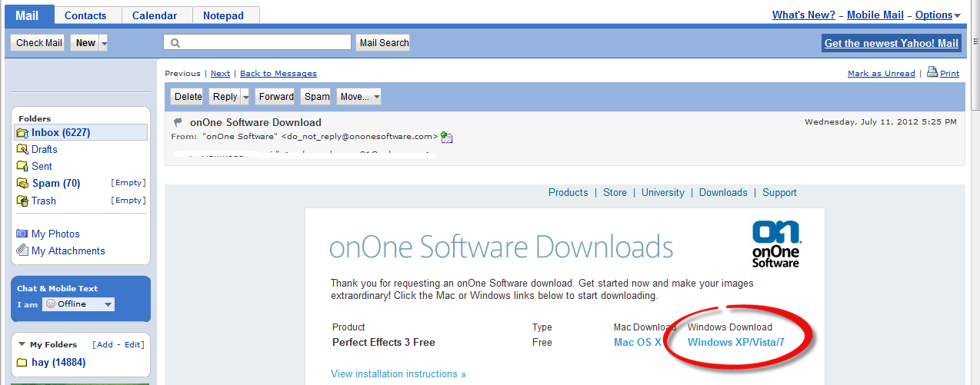Click the Drafts folder icon
Viewport: 980px width, 385px height.
tap(22, 150)
